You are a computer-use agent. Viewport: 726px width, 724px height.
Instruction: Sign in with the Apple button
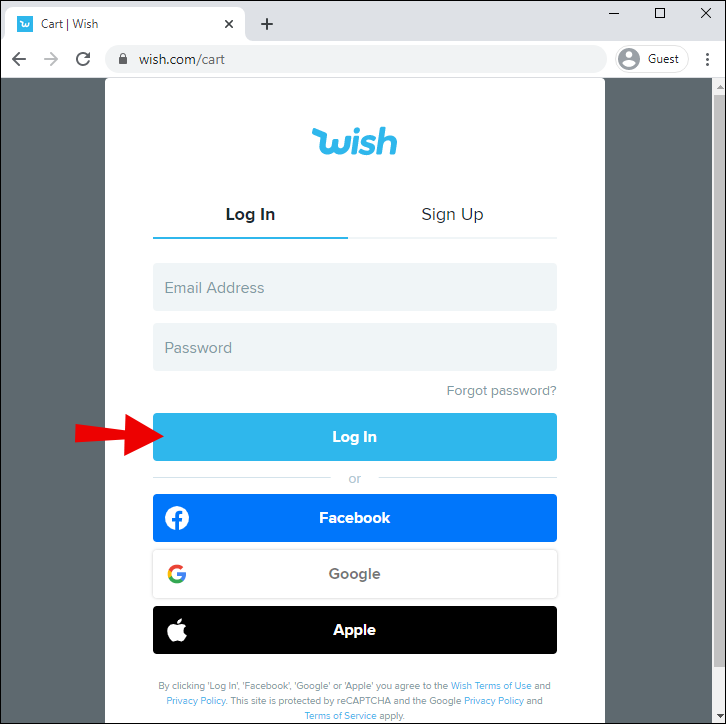(355, 630)
